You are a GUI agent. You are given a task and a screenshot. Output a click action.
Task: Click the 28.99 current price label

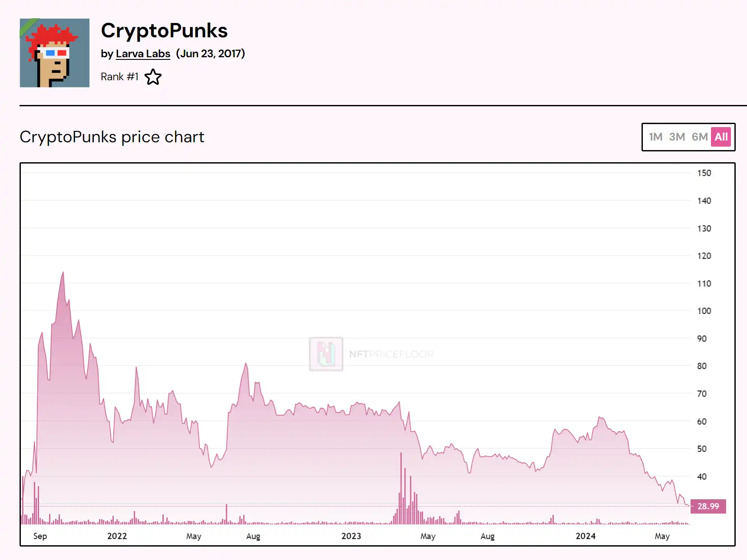pyautogui.click(x=708, y=506)
